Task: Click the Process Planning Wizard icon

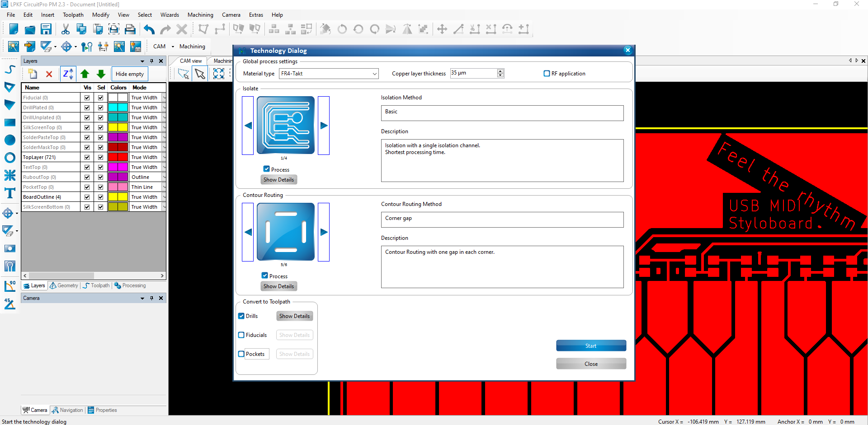Action: click(x=14, y=46)
